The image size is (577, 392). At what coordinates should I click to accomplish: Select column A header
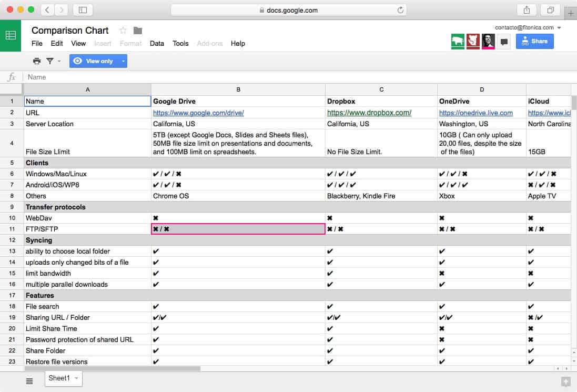click(88, 89)
